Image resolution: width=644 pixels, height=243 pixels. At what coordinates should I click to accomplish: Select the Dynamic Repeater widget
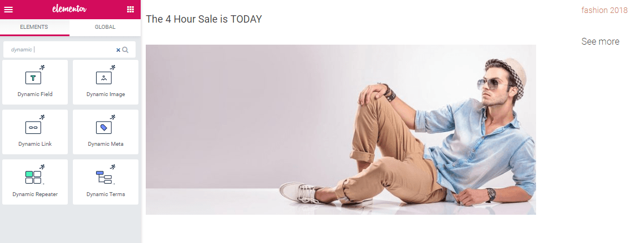coord(35,182)
